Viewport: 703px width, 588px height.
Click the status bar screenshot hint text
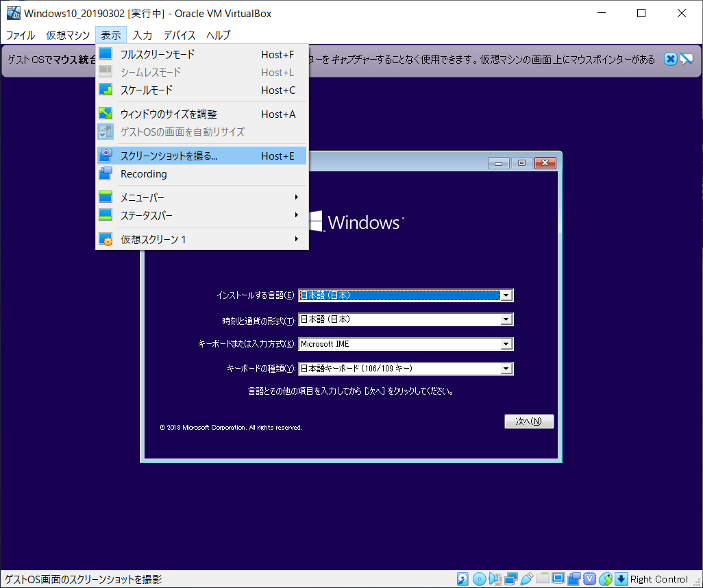pos(84,579)
